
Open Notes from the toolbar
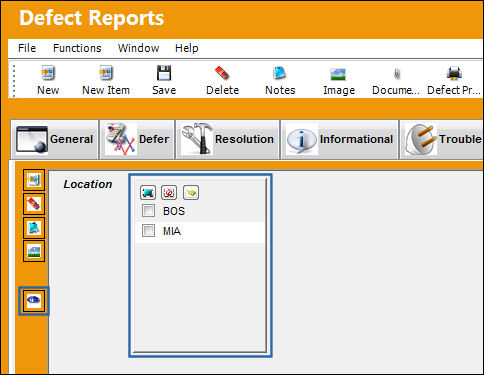pyautogui.click(x=280, y=73)
